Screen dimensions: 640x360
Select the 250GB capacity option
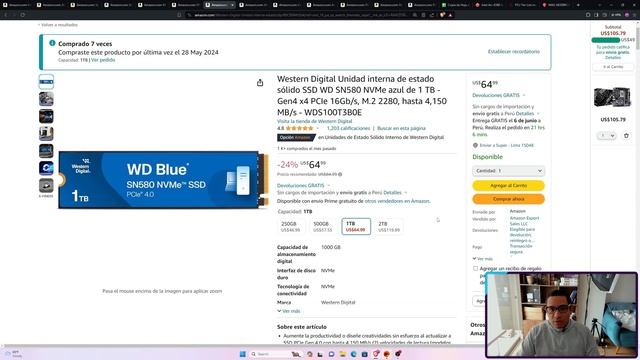(x=291, y=227)
